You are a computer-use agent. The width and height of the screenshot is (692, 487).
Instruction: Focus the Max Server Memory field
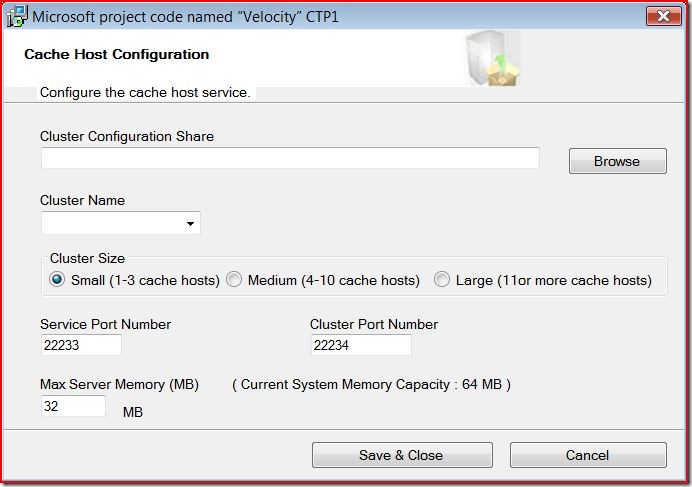coord(73,406)
